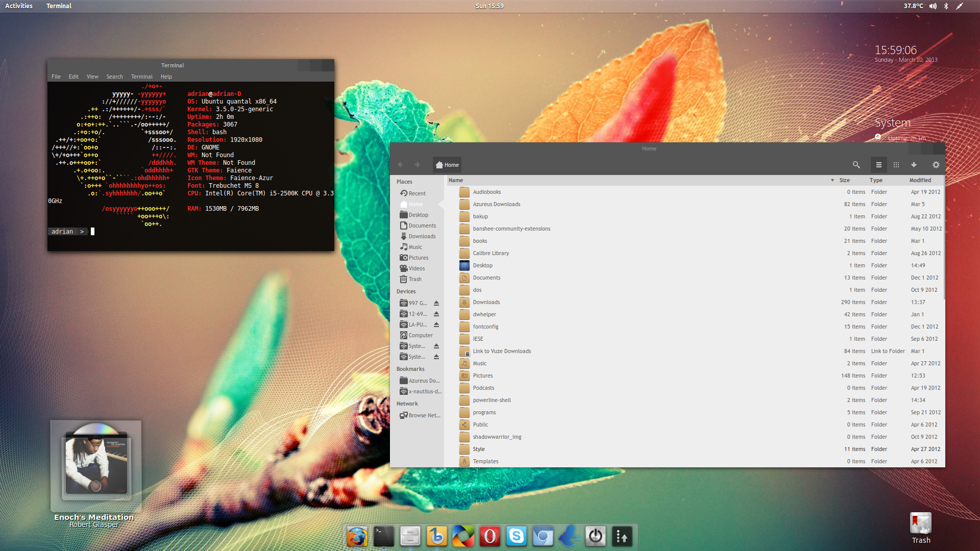
Task: Select the banshee-community-extensions folder
Action: coord(511,229)
